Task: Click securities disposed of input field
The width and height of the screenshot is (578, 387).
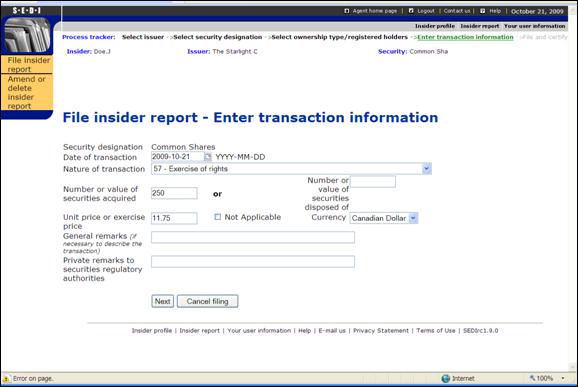Action: pyautogui.click(x=373, y=182)
